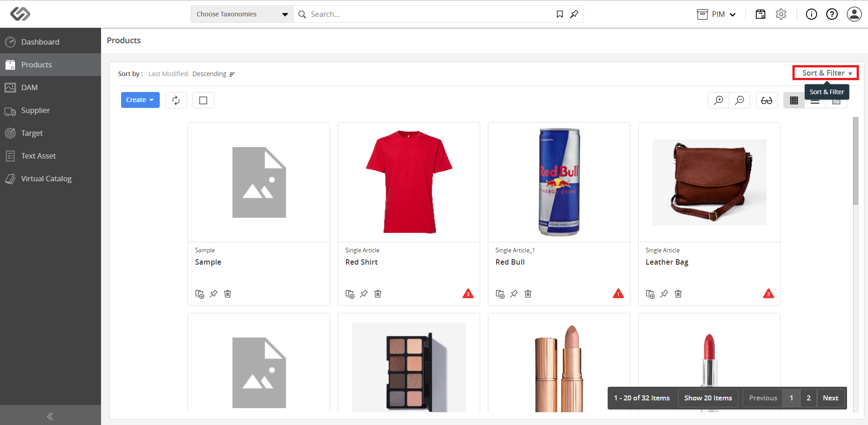Open settings gear in header
Viewport: 868px width, 425px height.
click(781, 14)
